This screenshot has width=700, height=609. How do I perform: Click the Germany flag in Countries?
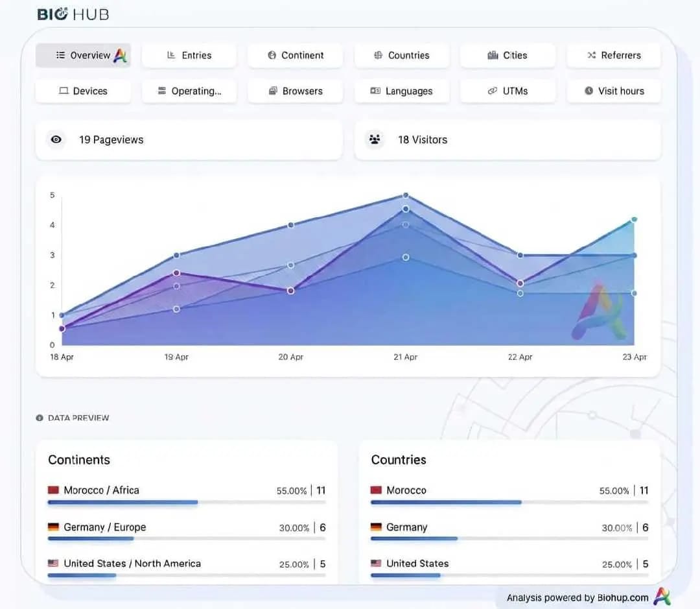click(376, 527)
